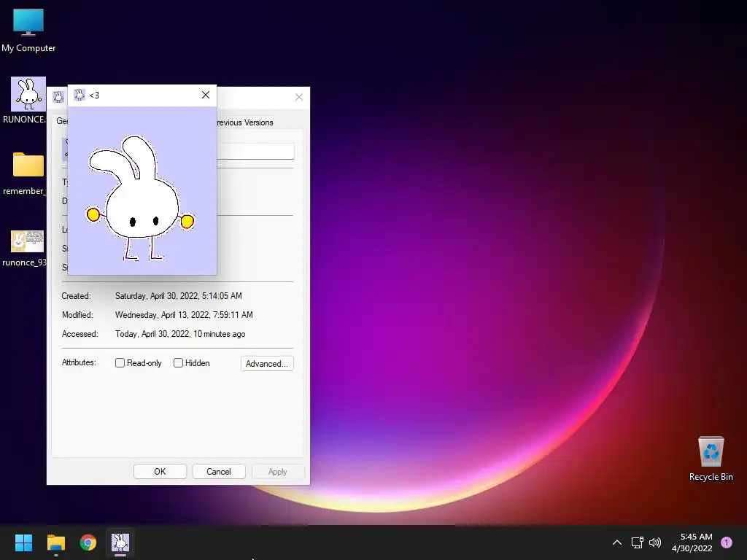Image resolution: width=747 pixels, height=560 pixels.
Task: Open the My Computer desktop icon
Action: click(28, 31)
